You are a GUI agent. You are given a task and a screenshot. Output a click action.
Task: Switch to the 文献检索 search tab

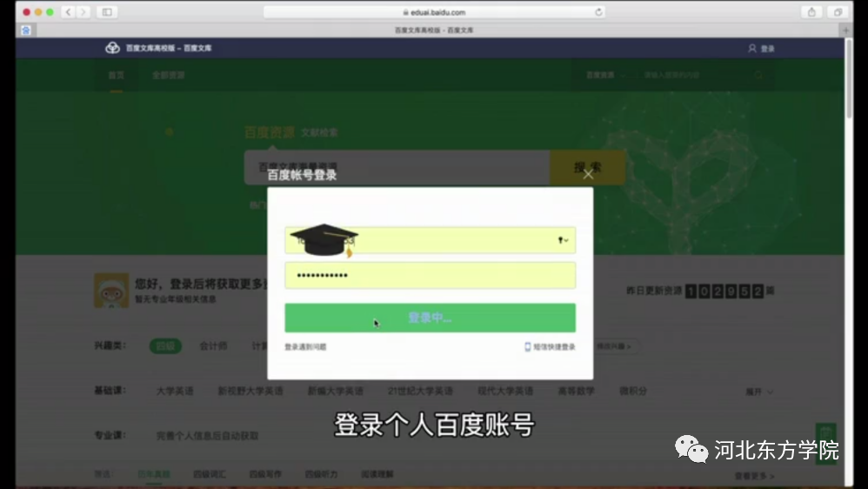[x=319, y=132]
